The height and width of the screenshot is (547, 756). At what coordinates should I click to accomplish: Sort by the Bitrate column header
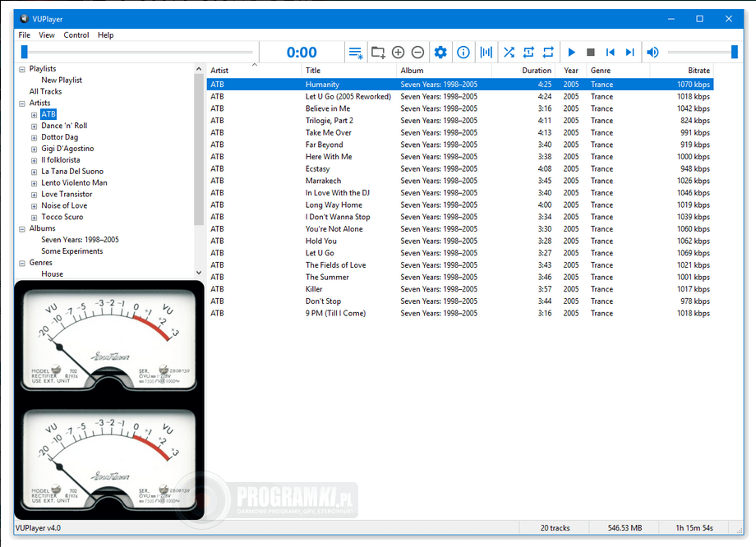(682, 71)
